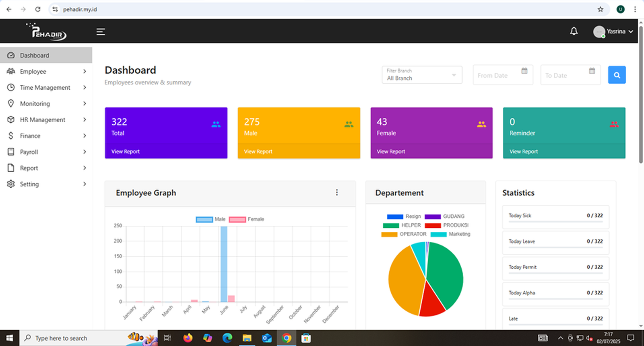This screenshot has width=644, height=346.
Task: Toggle the HELPER slice in the pie legend
Action: coord(402,225)
